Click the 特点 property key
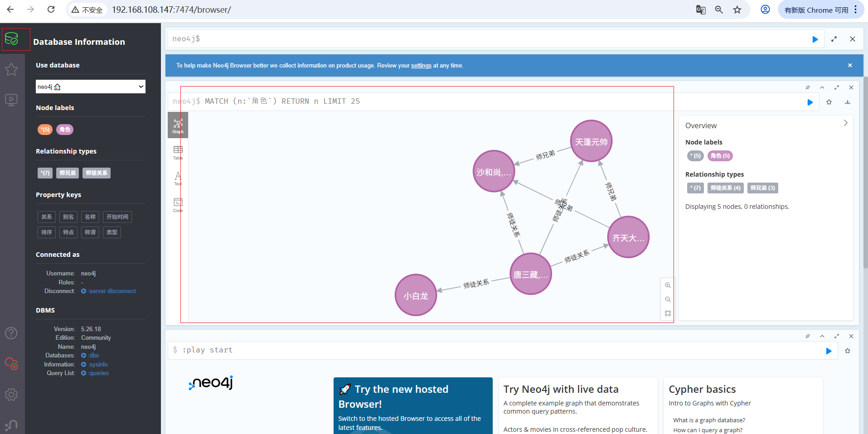Image resolution: width=868 pixels, height=434 pixels. pos(68,232)
